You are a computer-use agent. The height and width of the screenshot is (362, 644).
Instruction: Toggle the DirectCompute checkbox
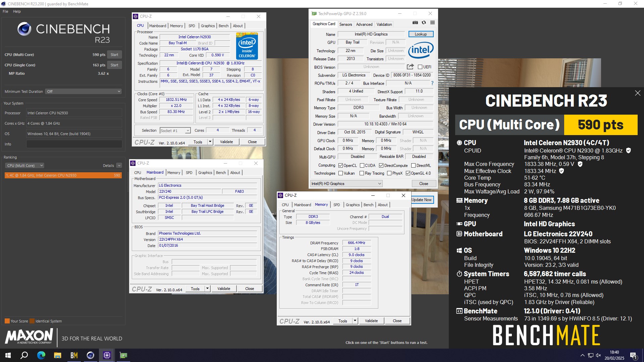(381, 166)
